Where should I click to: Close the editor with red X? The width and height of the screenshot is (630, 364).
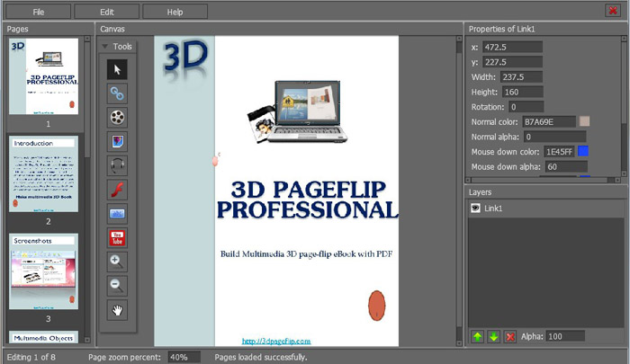pos(613,11)
